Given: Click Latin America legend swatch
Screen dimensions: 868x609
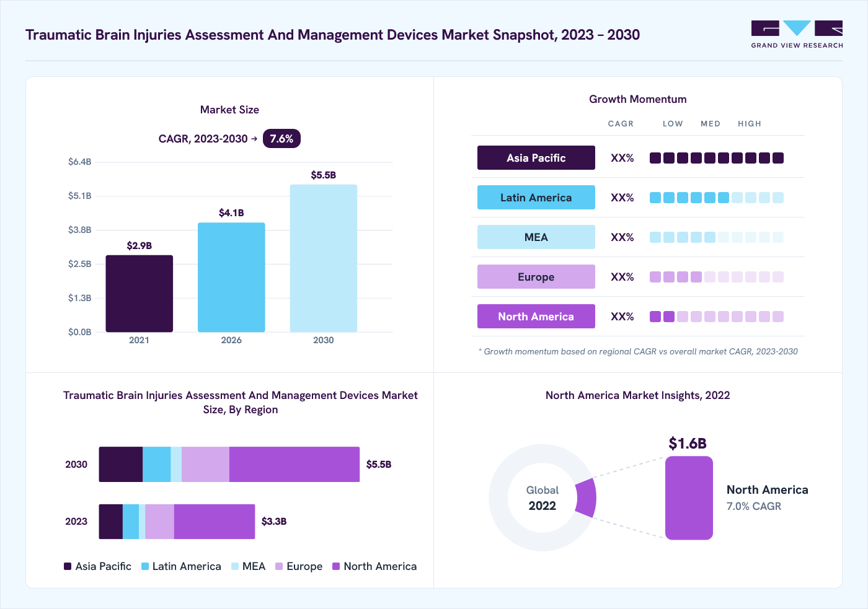Looking at the screenshot, I should (x=145, y=566).
